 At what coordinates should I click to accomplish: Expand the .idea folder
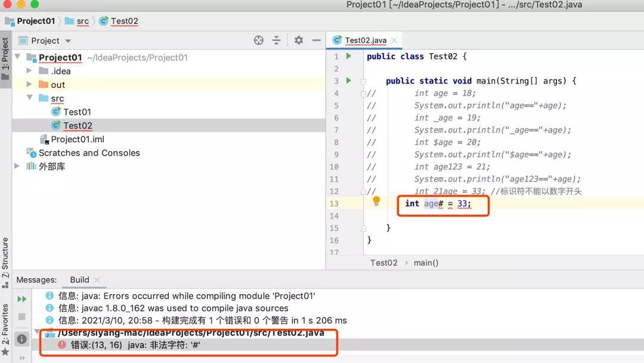tap(29, 70)
